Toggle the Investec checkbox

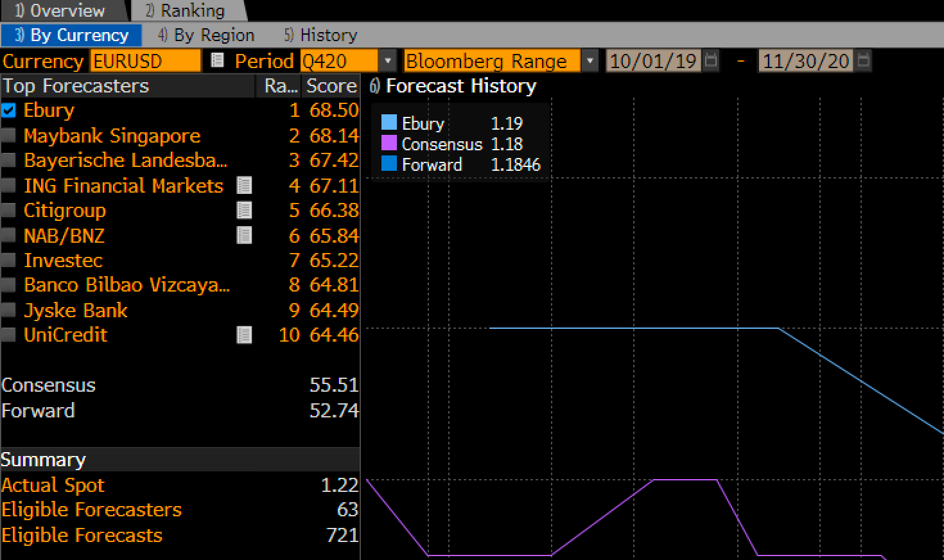[x=8, y=260]
